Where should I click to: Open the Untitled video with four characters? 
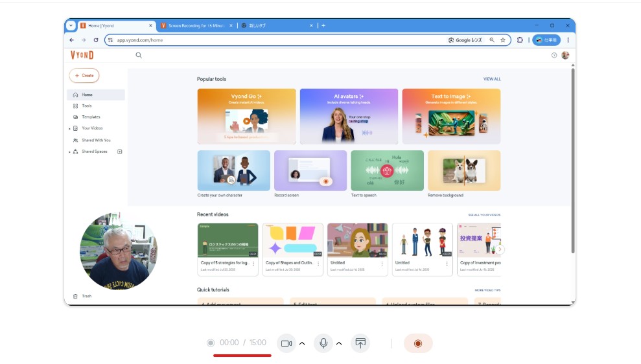click(x=423, y=249)
